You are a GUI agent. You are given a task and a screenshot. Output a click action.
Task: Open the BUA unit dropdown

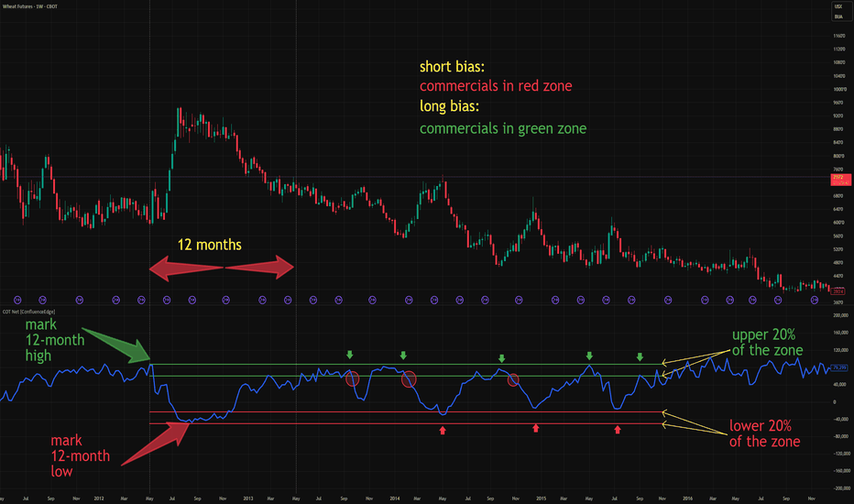(838, 16)
